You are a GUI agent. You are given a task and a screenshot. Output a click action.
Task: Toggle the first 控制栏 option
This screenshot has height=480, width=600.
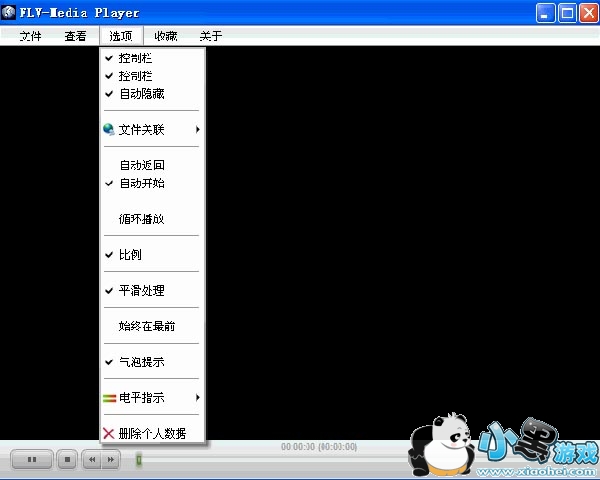(152, 58)
